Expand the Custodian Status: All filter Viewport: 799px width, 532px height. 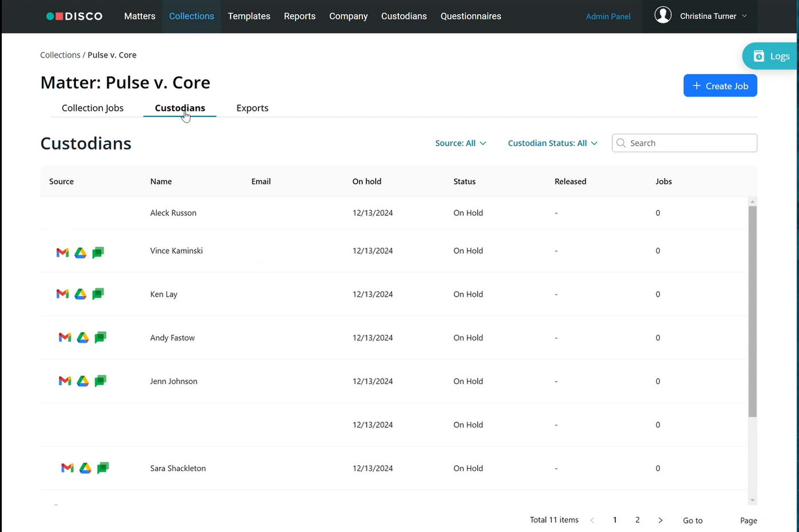pos(552,143)
